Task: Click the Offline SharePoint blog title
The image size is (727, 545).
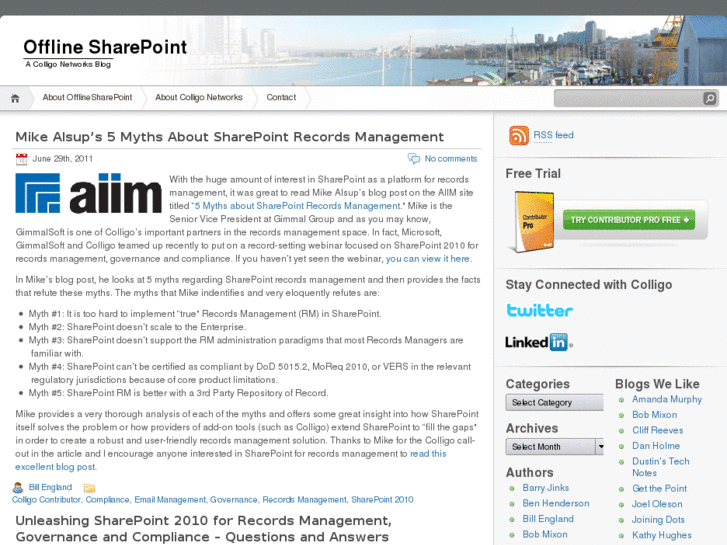Action: 105,47
